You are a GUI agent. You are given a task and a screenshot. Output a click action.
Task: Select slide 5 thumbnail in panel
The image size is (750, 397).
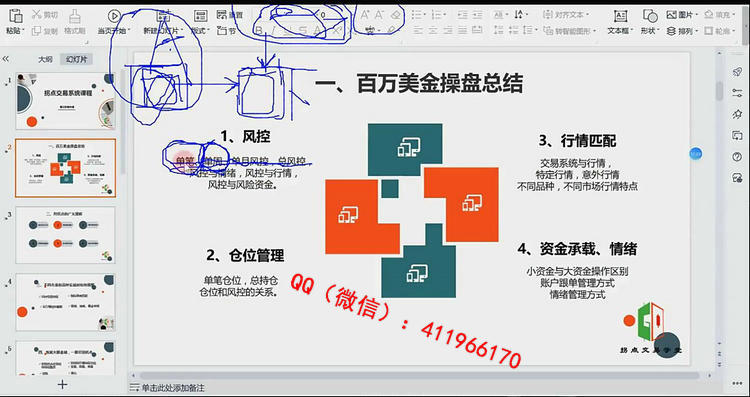(x=66, y=358)
